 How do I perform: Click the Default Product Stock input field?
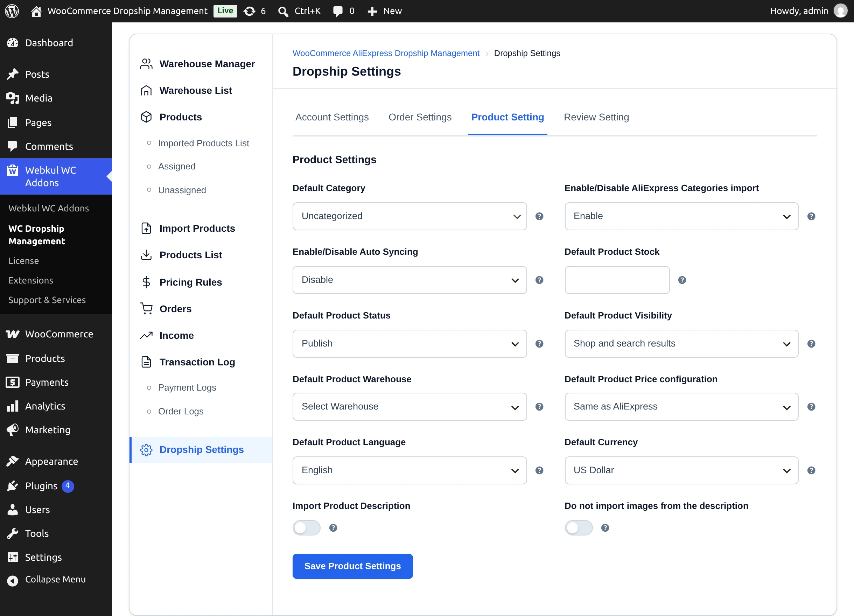pos(617,280)
